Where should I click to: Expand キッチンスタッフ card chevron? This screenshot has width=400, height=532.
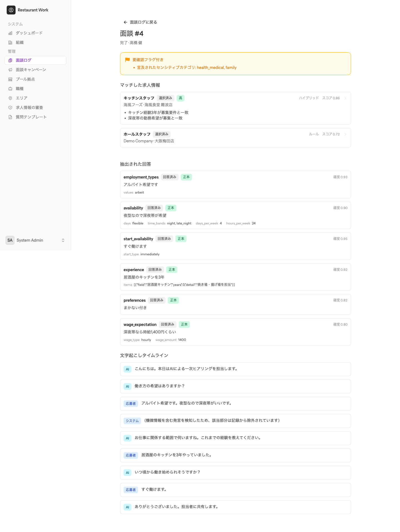tap(345, 98)
